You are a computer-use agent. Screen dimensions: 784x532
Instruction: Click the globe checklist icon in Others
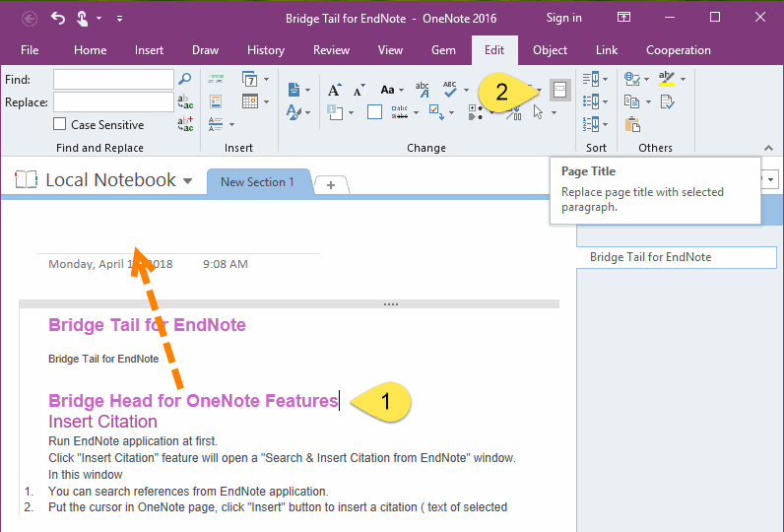click(632, 79)
